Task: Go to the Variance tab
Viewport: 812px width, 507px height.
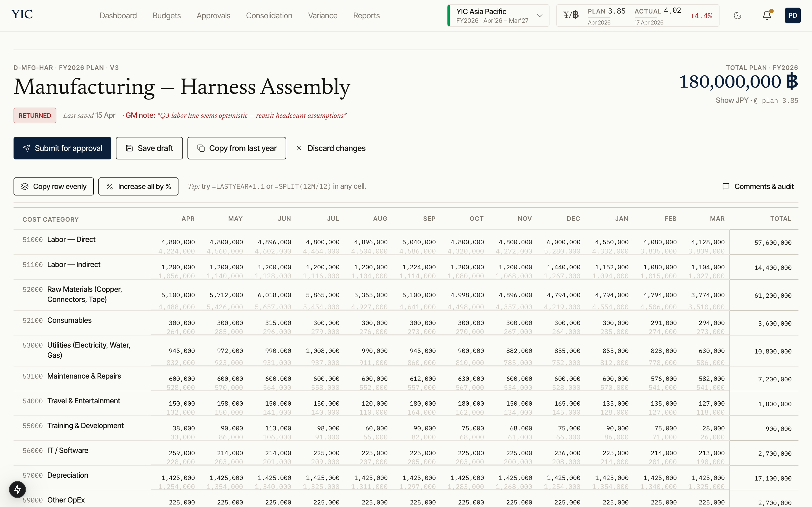Action: (323, 16)
